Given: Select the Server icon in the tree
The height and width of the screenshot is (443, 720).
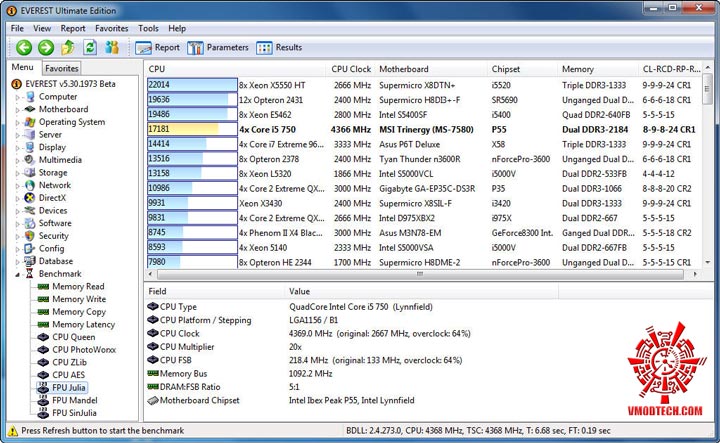Looking at the screenshot, I should click(30, 135).
